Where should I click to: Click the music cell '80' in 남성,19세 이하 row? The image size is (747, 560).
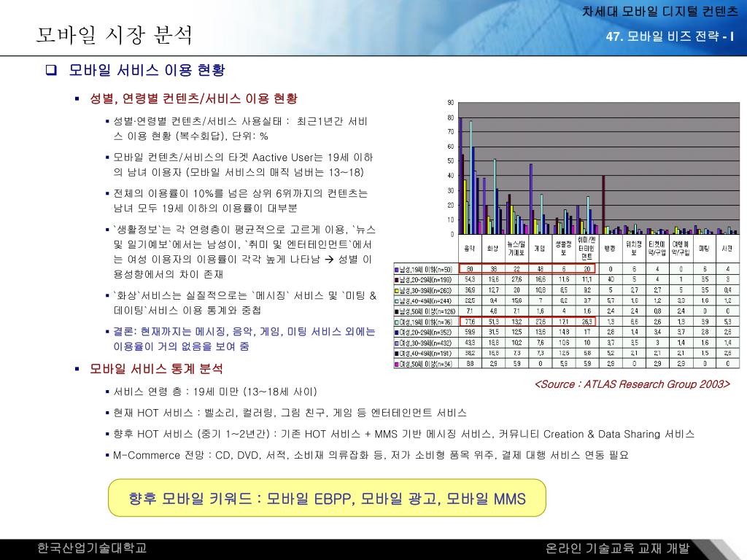(x=470, y=269)
